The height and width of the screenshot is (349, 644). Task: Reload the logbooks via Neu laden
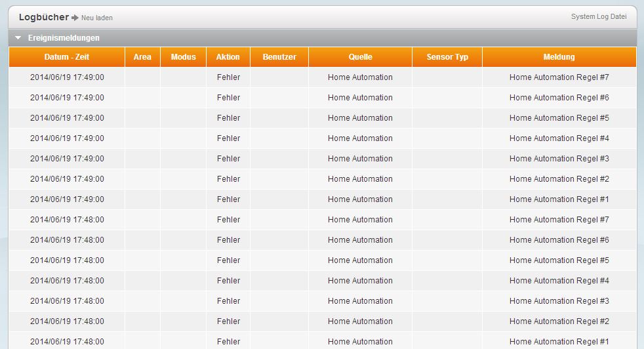pos(96,18)
